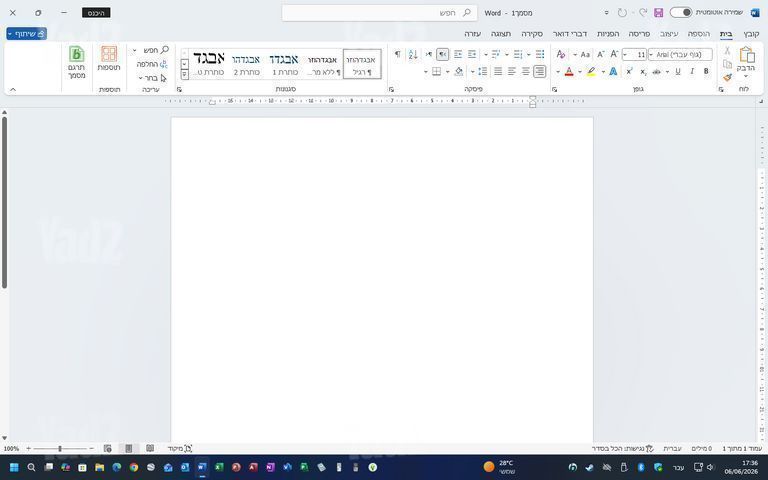
Task: Click the Clear All Formatting icon
Action: [561, 54]
